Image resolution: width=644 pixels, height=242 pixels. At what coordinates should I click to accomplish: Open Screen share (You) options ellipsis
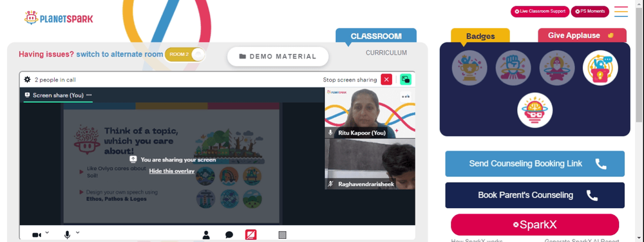(x=89, y=95)
